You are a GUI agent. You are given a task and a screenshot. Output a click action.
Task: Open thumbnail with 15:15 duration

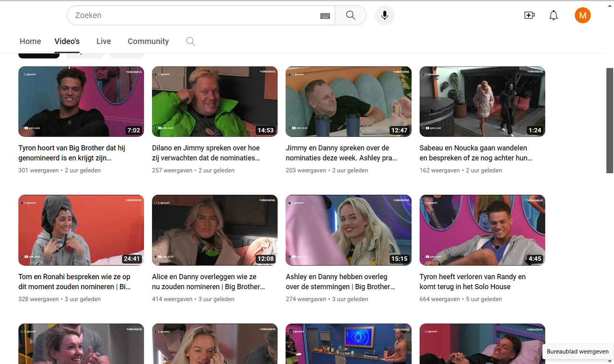349,230
